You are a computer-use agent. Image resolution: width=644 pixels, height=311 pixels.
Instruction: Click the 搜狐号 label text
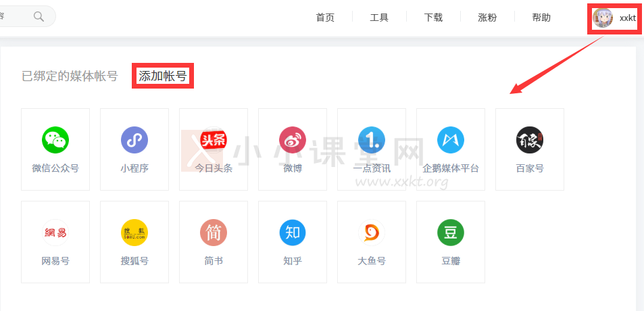tap(134, 261)
